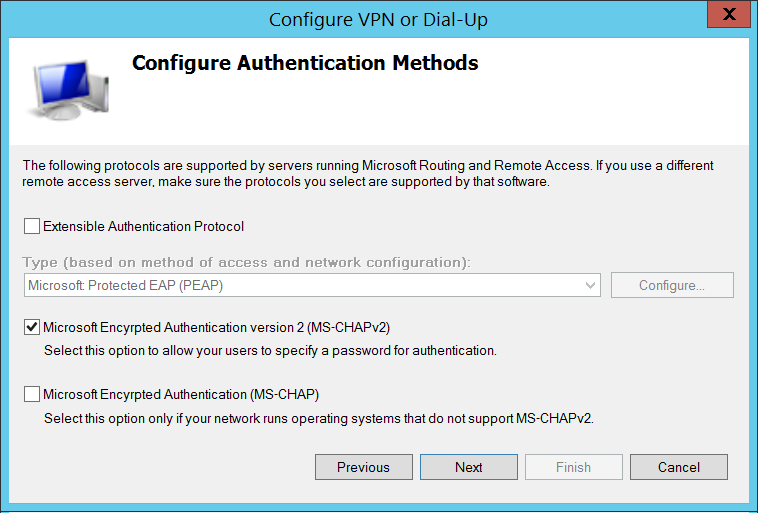Click the EAP type dropdown arrow
This screenshot has height=513, width=758.
tap(591, 286)
